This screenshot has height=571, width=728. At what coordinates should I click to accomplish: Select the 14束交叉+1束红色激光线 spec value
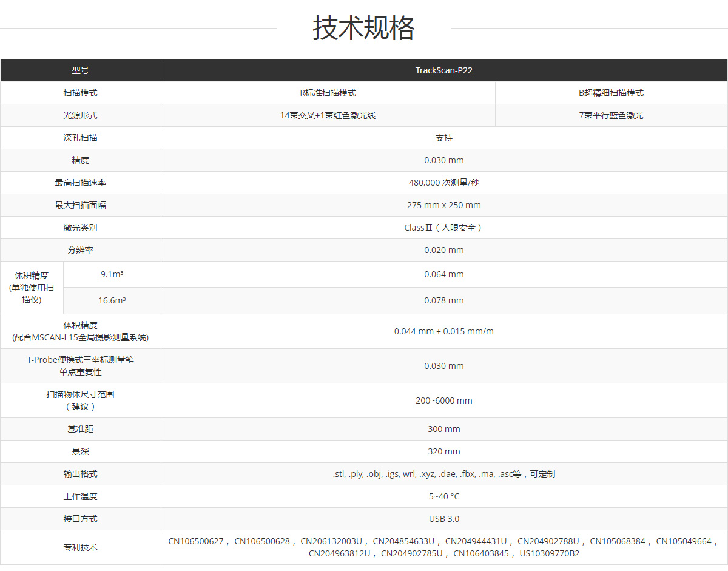tap(328, 115)
